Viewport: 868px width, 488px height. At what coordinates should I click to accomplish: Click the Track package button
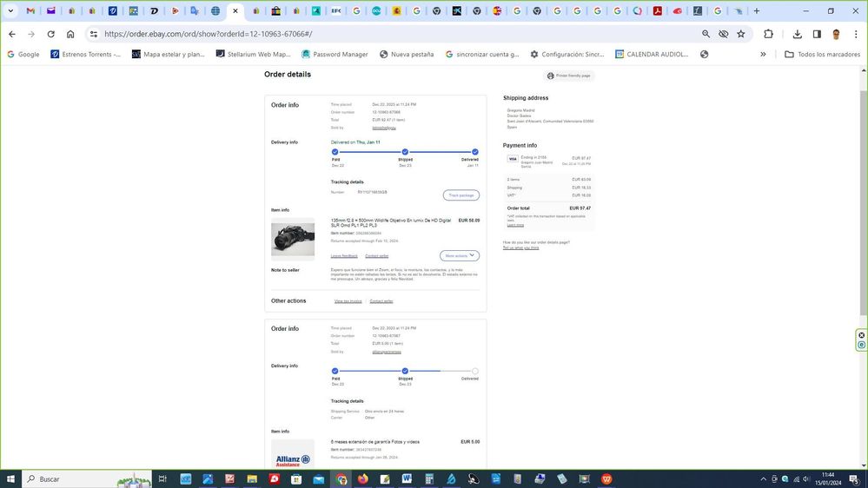[x=461, y=195]
